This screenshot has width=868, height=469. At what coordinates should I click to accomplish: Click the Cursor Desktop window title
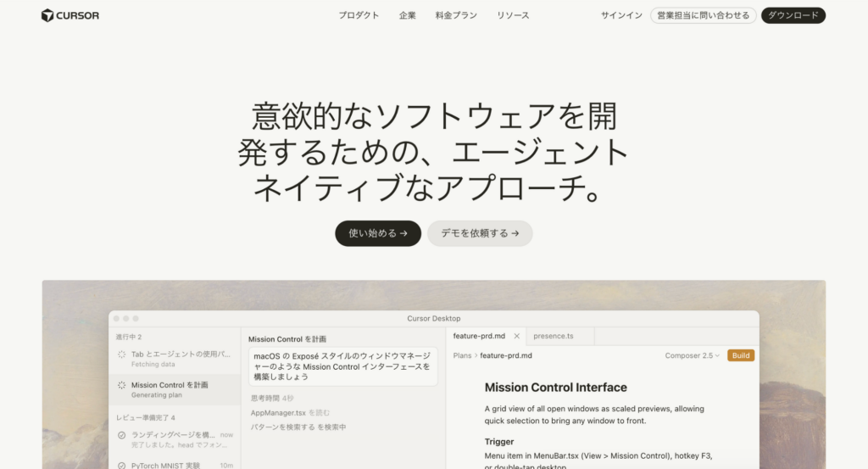point(434,318)
